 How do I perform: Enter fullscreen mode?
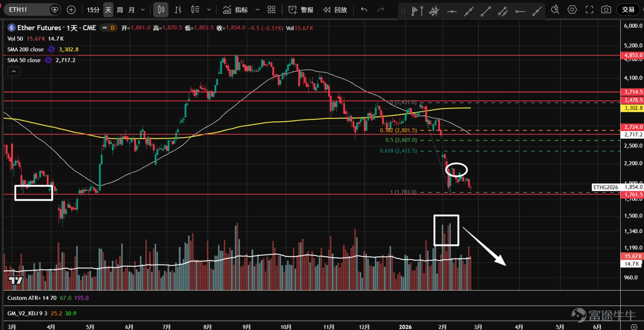[x=589, y=10]
